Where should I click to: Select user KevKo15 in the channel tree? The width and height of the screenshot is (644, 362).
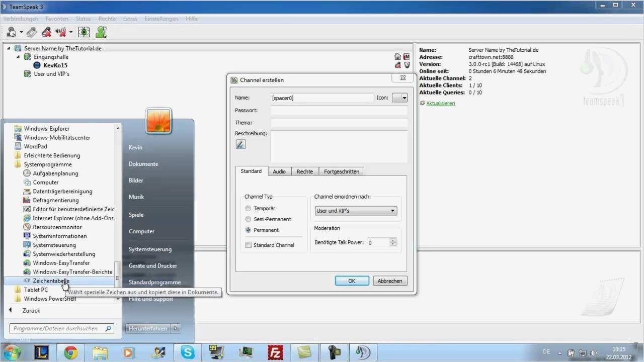(x=55, y=65)
